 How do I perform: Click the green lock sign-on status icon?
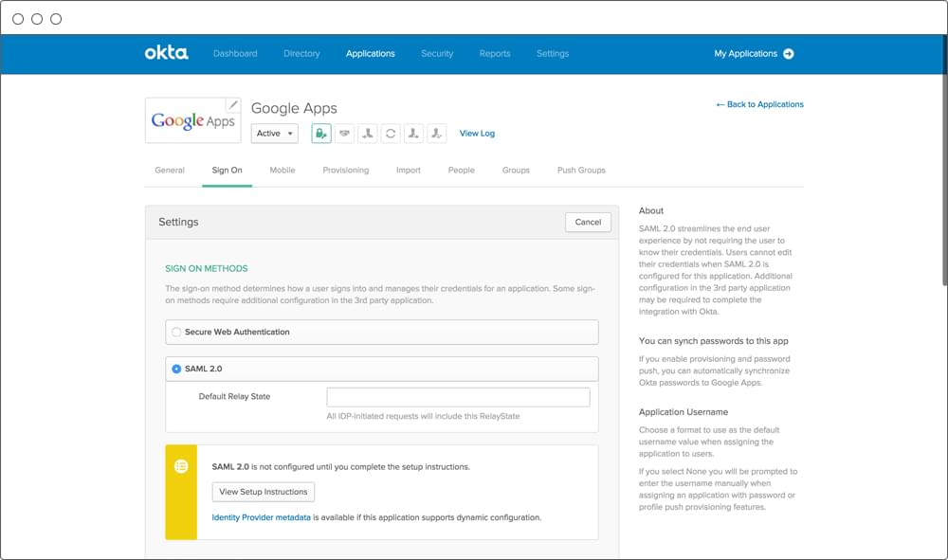tap(321, 134)
